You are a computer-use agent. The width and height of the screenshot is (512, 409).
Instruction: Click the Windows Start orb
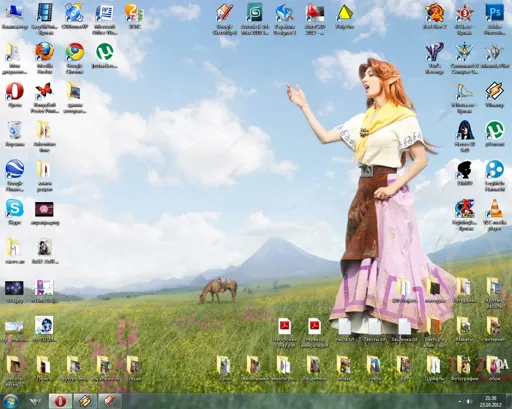point(11,401)
